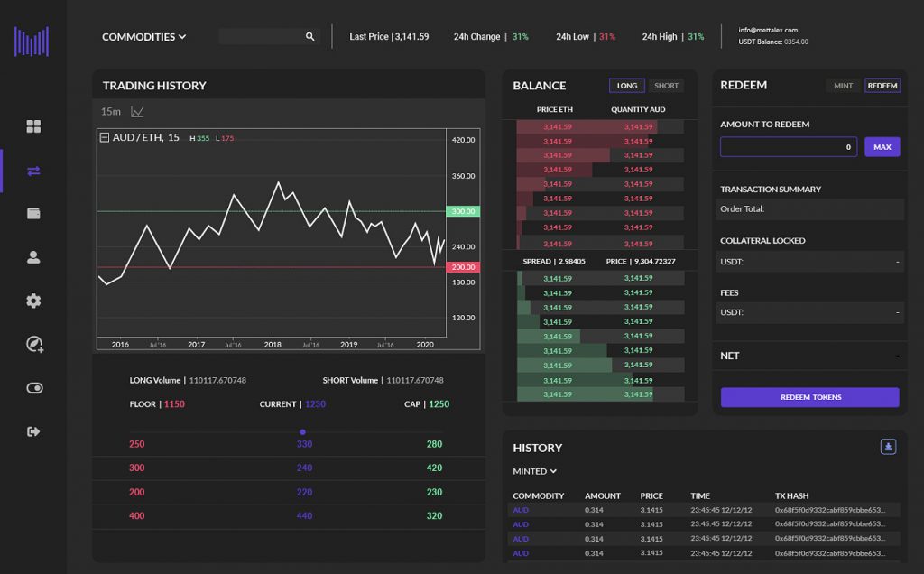Click the current price slider dot
Viewport: 924px width, 574px height.
[x=302, y=432]
